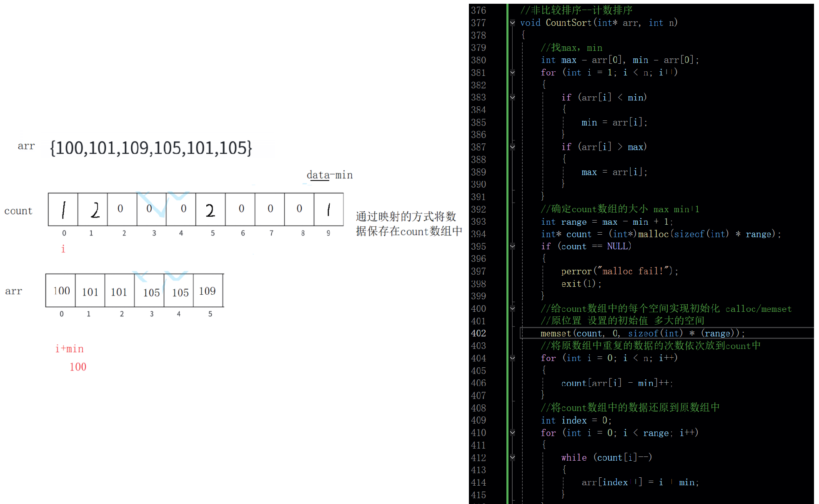Viewport: 819px width, 504px height.
Task: Click the count array cell at index 5
Action: tap(210, 209)
